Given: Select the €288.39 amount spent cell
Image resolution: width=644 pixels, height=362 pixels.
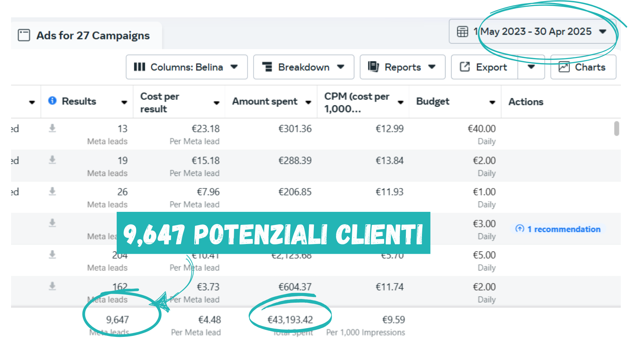Looking at the screenshot, I should [x=295, y=161].
